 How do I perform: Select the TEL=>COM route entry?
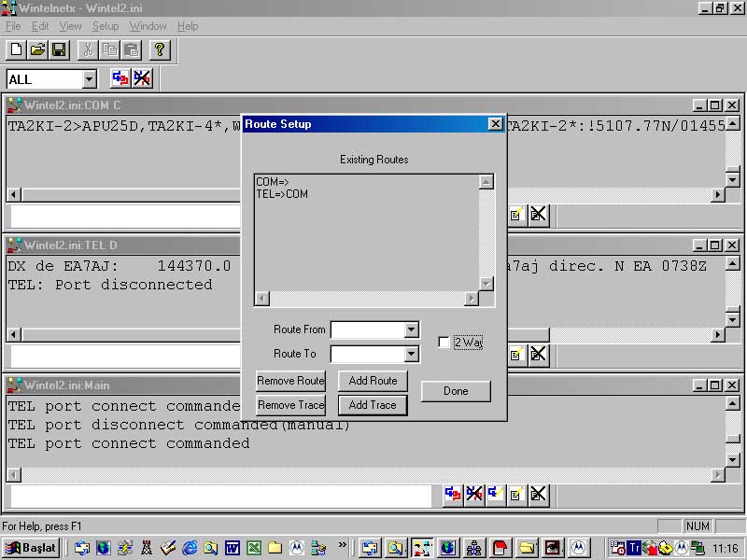click(282, 194)
